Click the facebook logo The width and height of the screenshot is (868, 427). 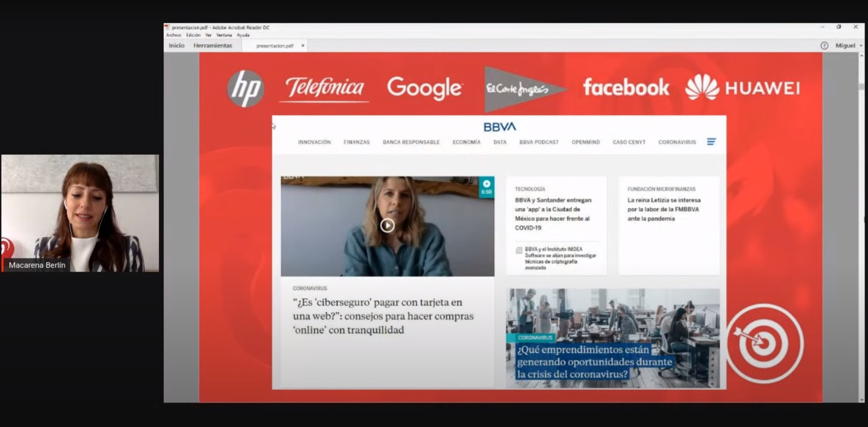click(x=626, y=87)
